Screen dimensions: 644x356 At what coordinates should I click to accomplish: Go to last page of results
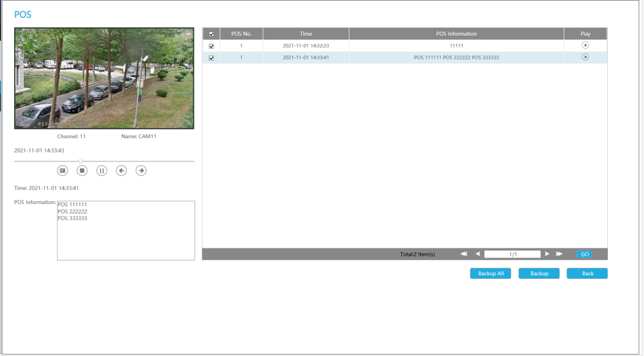tap(559, 254)
